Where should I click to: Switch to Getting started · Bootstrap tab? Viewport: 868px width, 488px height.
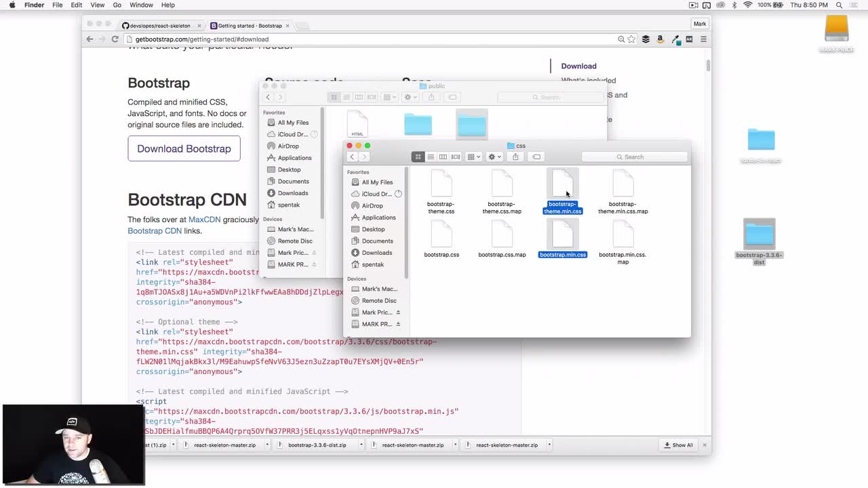(x=250, y=26)
